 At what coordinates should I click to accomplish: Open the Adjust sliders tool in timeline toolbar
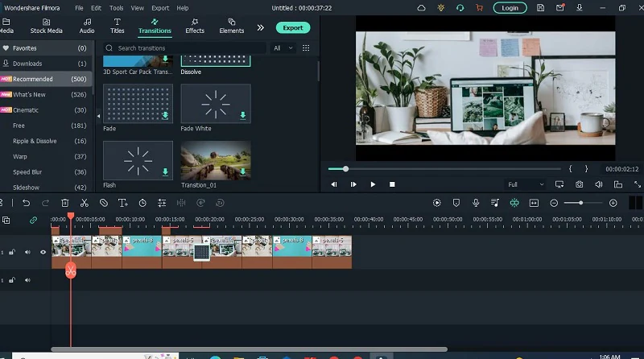(x=162, y=203)
